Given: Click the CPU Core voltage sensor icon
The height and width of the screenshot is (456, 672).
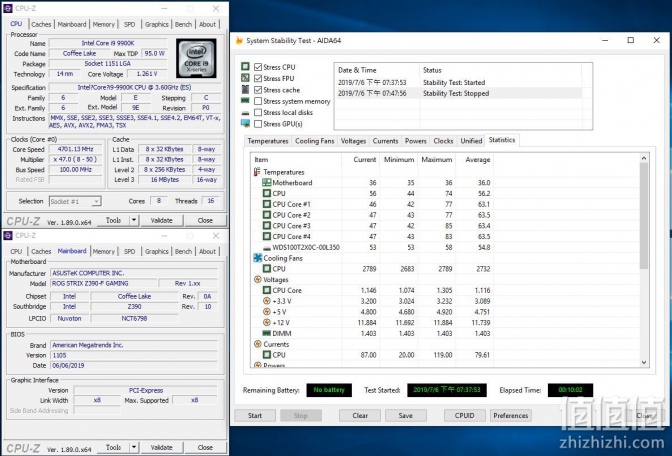Looking at the screenshot, I should point(267,290).
